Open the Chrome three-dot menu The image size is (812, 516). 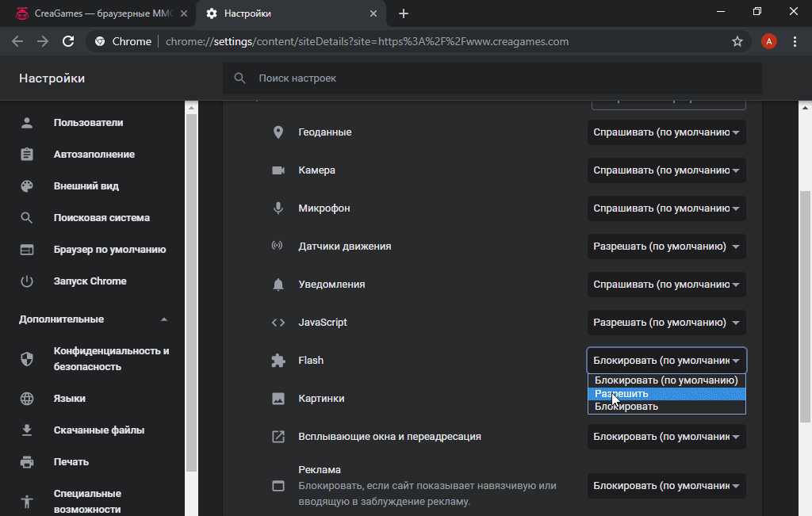795,41
